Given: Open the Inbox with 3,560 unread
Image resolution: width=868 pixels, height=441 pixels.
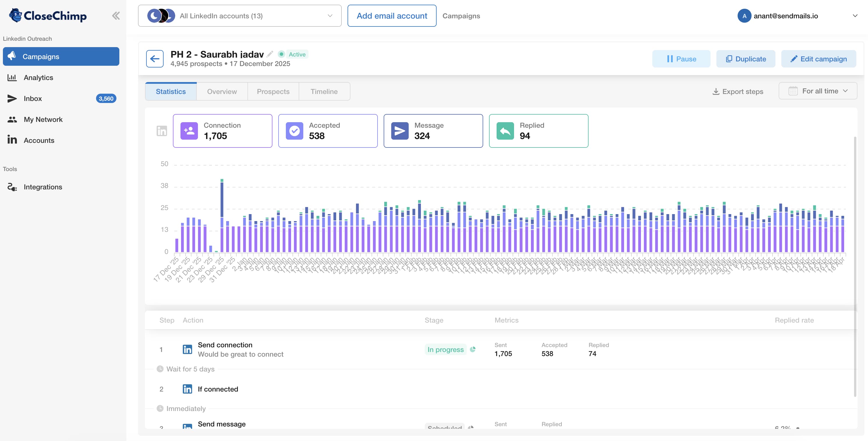Looking at the screenshot, I should click(x=33, y=98).
